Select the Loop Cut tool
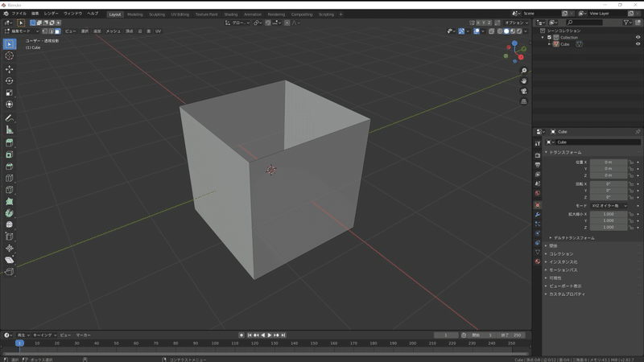Viewport: 644px width, 362px height. (10, 178)
